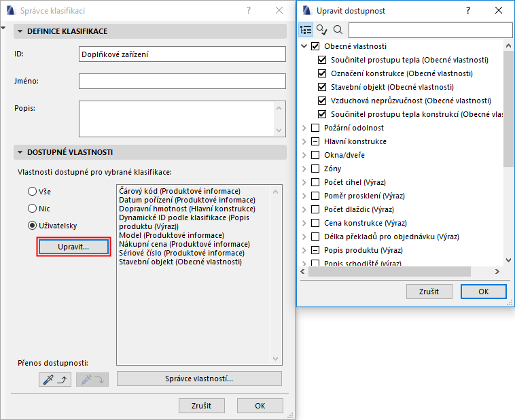Viewport: 515px width, 420px height.
Task: Click OK in Správce klasifikací
Action: click(x=260, y=406)
